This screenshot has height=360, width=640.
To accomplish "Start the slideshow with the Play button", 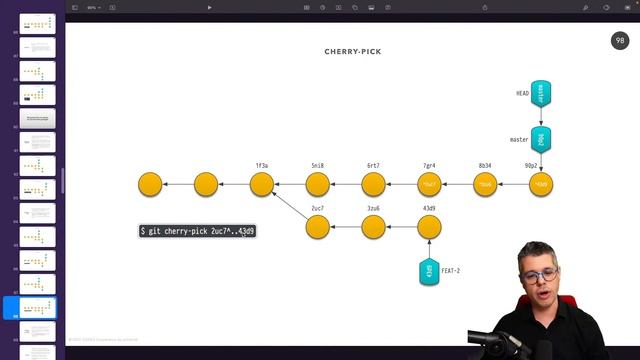I will pyautogui.click(x=209, y=7).
